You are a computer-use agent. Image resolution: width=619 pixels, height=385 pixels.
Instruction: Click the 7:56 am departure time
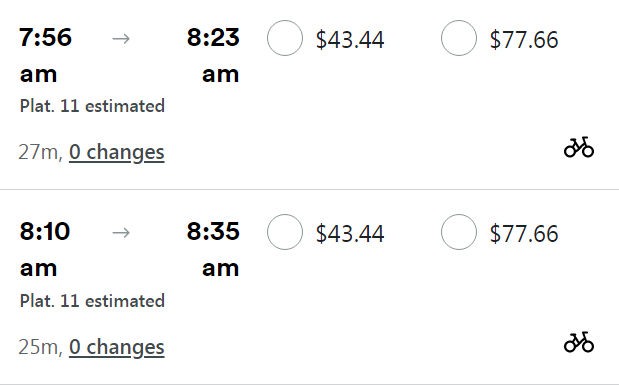[45, 55]
